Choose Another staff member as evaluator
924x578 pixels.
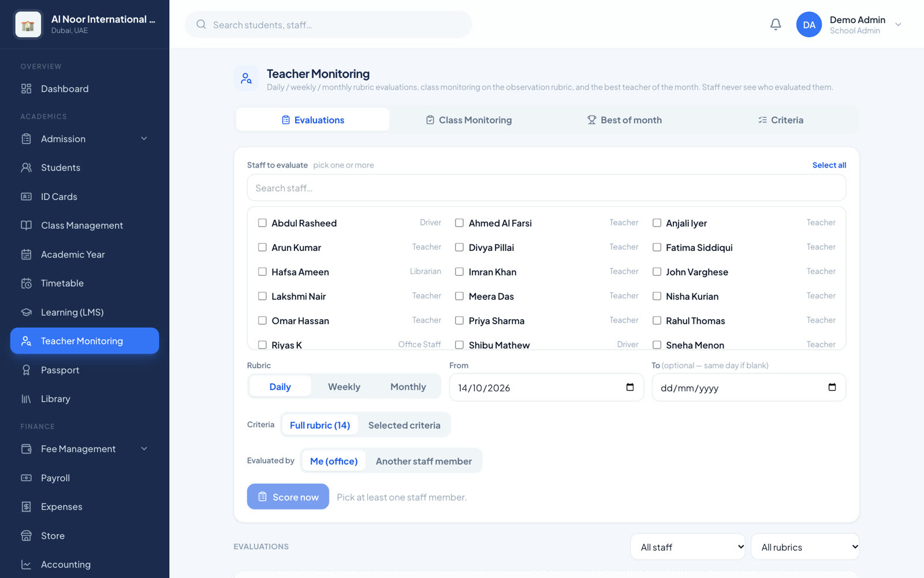click(x=424, y=461)
